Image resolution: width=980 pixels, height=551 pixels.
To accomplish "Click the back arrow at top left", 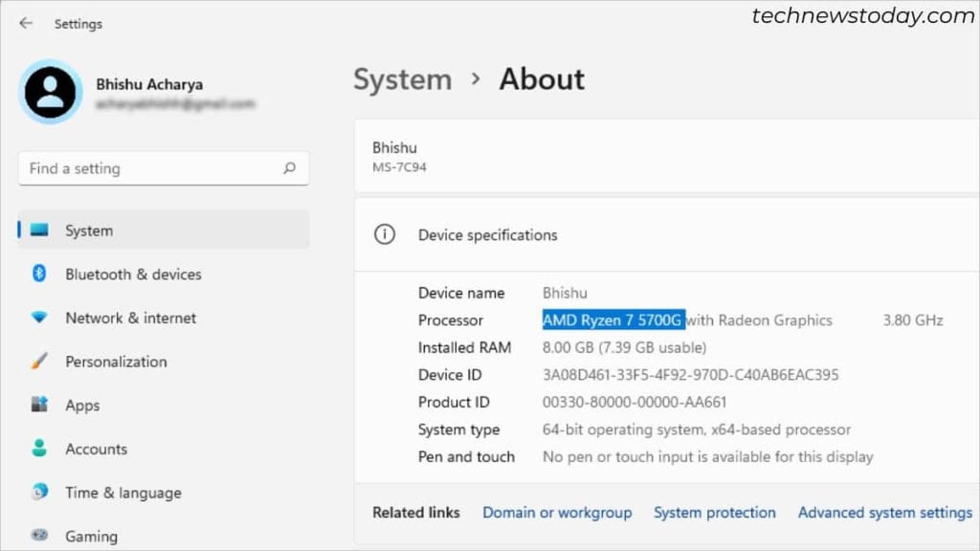I will tap(26, 23).
